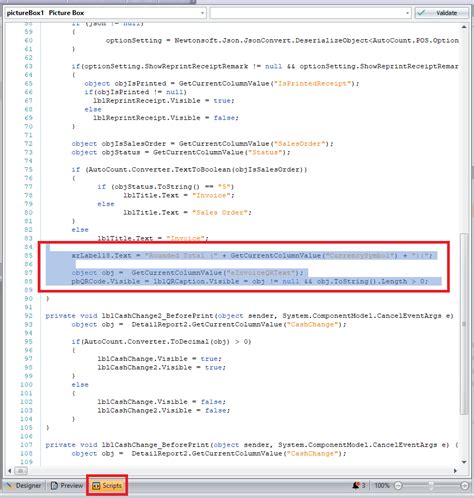
Task: Click the vertical scrollbar thumb
Action: [464, 323]
